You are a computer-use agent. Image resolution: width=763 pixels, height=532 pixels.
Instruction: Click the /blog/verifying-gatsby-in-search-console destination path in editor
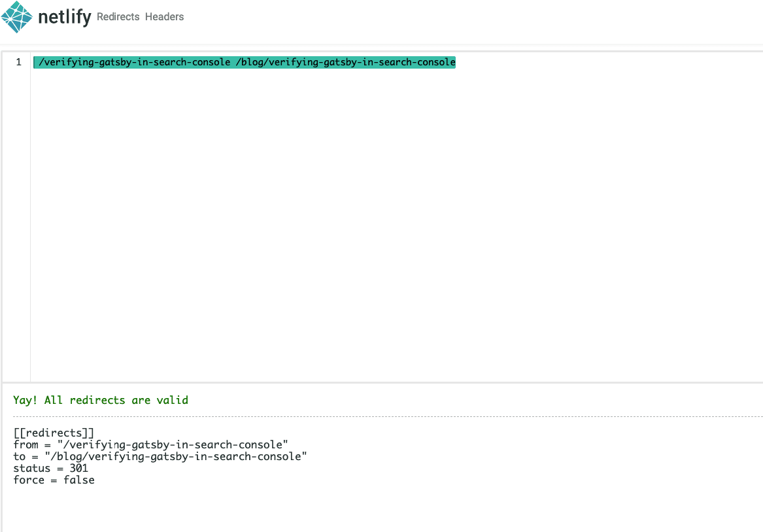point(345,62)
